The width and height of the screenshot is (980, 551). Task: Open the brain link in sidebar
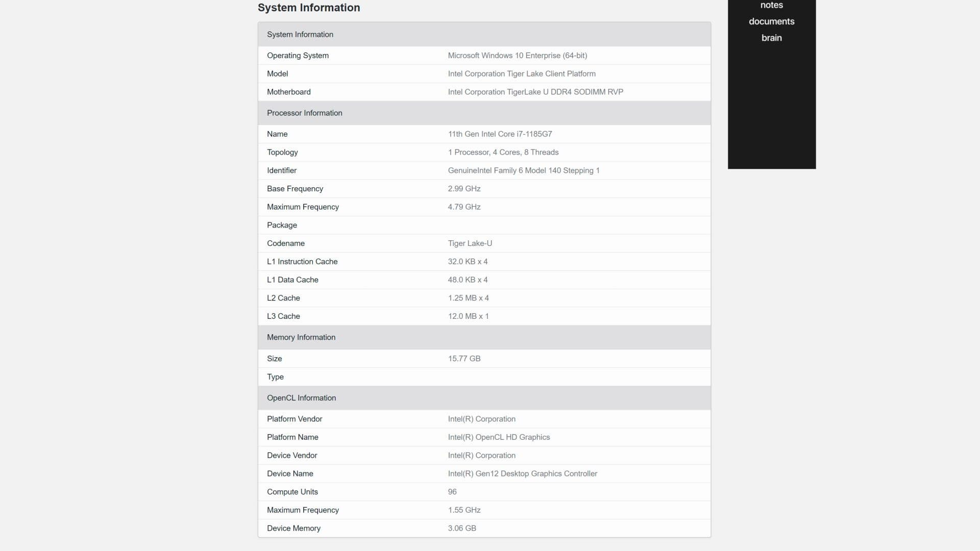pos(771,38)
